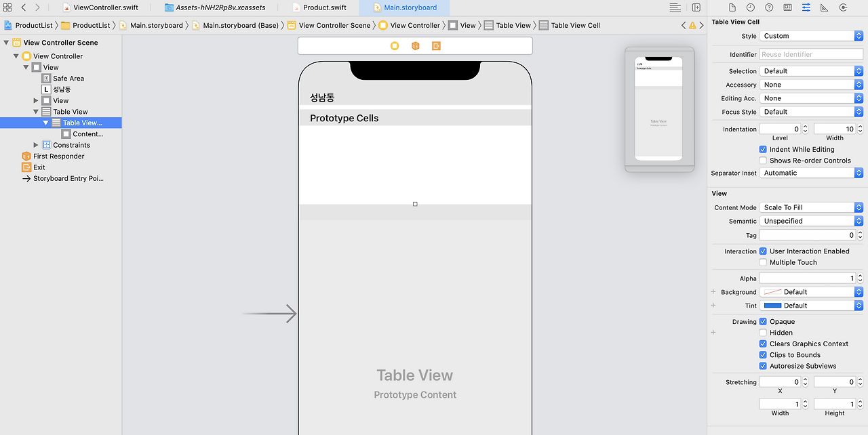Image resolution: width=868 pixels, height=435 pixels.
Task: Toggle Clips to Bounds
Action: [763, 355]
